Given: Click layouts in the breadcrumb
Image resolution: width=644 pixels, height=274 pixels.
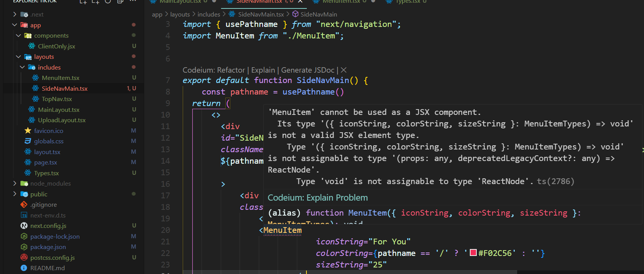Looking at the screenshot, I should [180, 14].
